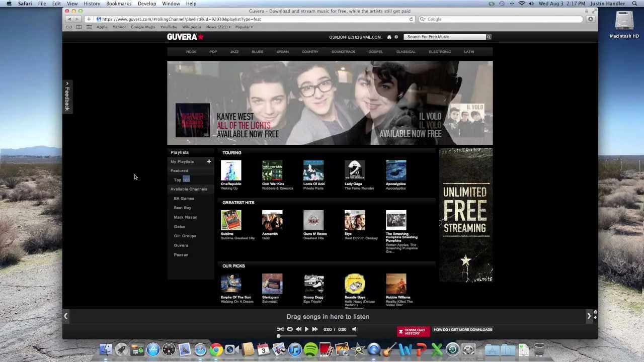Skip to the next track
The height and width of the screenshot is (362, 644).
point(315,329)
